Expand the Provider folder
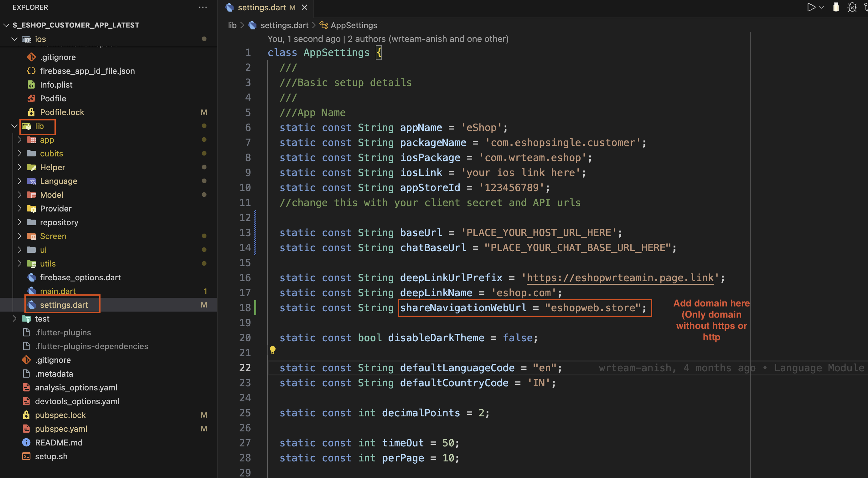Viewport: 868px width, 478px height. coord(19,209)
